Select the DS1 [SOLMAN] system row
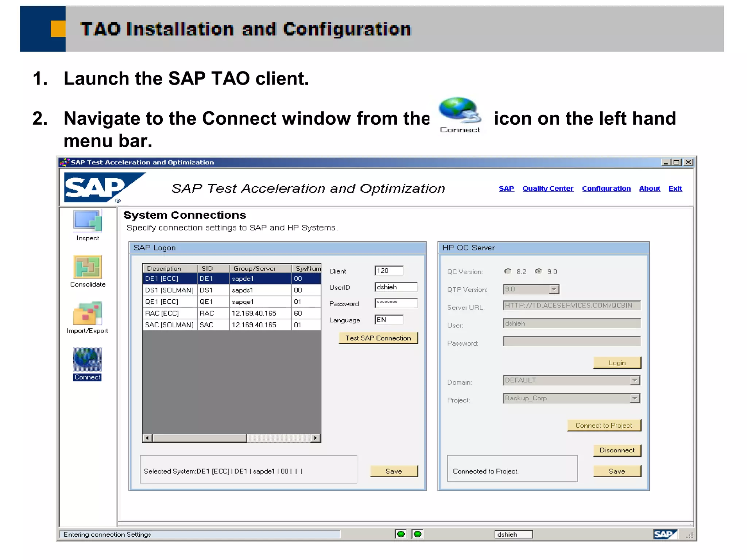 click(x=232, y=290)
